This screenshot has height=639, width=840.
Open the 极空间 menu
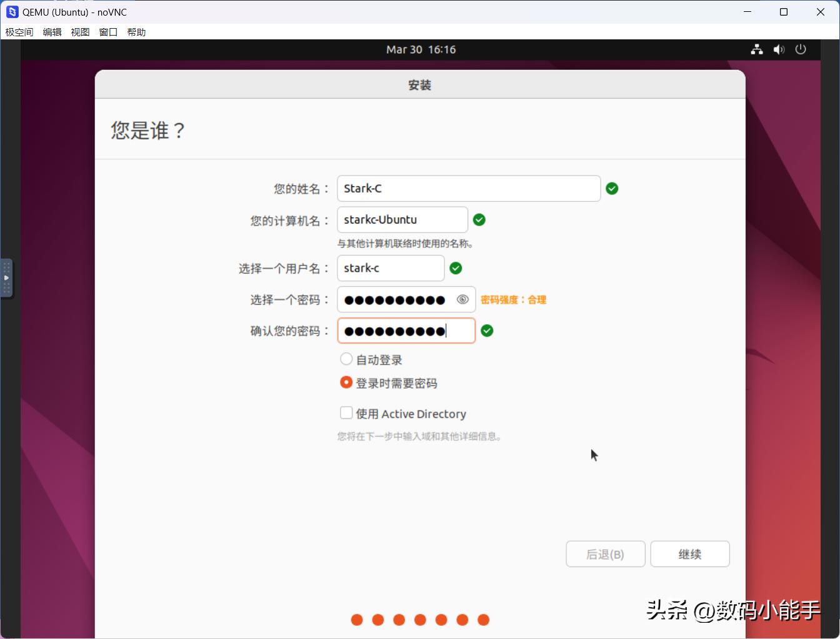[x=19, y=32]
